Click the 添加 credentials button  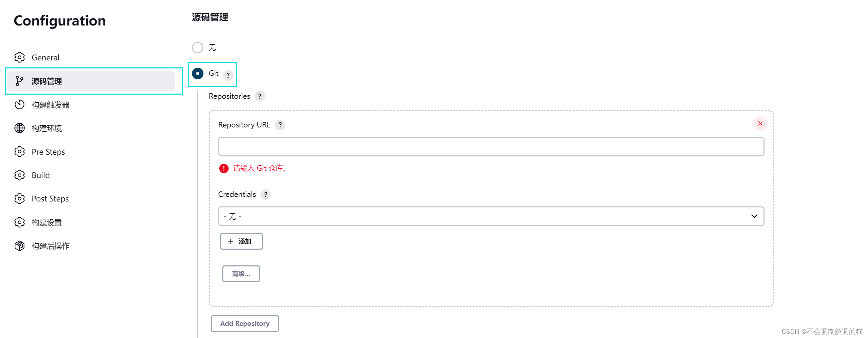tap(241, 241)
